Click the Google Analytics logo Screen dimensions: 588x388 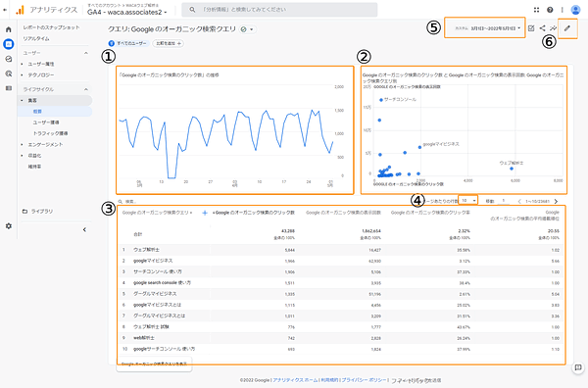click(x=20, y=10)
